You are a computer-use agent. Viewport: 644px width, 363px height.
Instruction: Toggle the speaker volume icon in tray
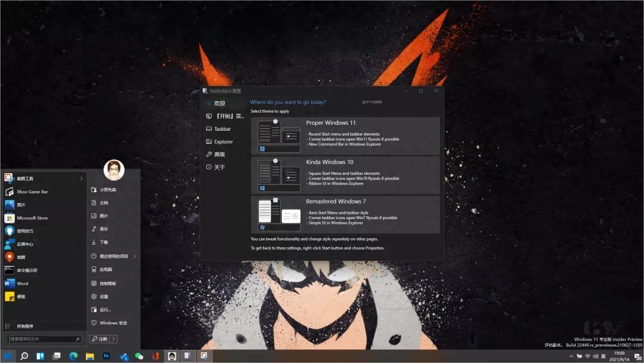(x=596, y=356)
